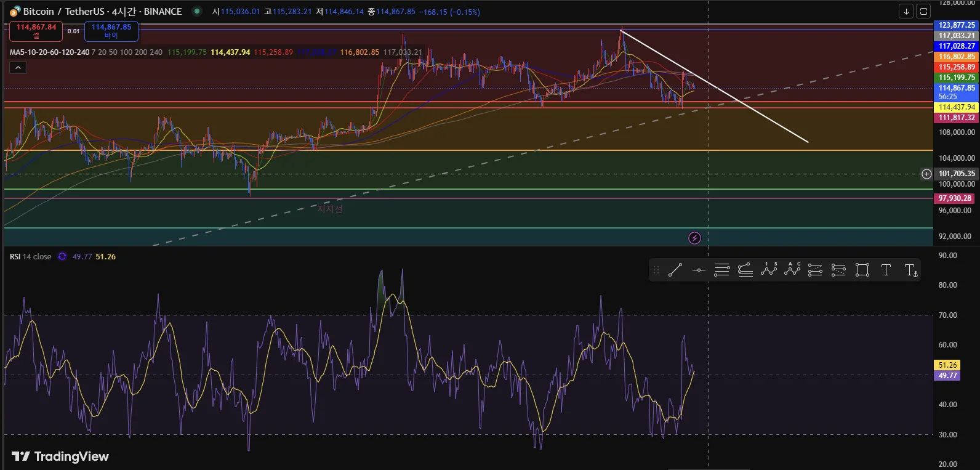Click the 123,877.25 blue price label
This screenshot has width=980, height=470.
point(957,25)
